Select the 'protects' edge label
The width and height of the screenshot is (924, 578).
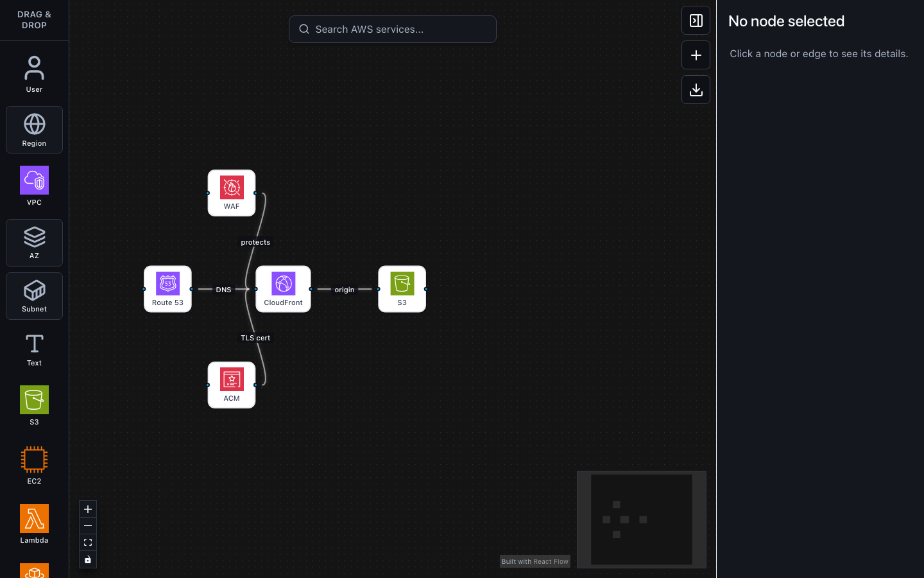coord(255,242)
